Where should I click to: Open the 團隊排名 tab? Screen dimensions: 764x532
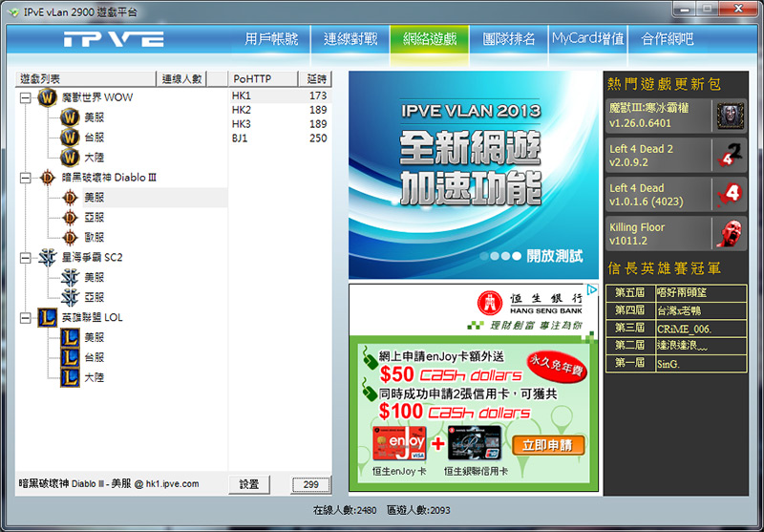(x=509, y=40)
